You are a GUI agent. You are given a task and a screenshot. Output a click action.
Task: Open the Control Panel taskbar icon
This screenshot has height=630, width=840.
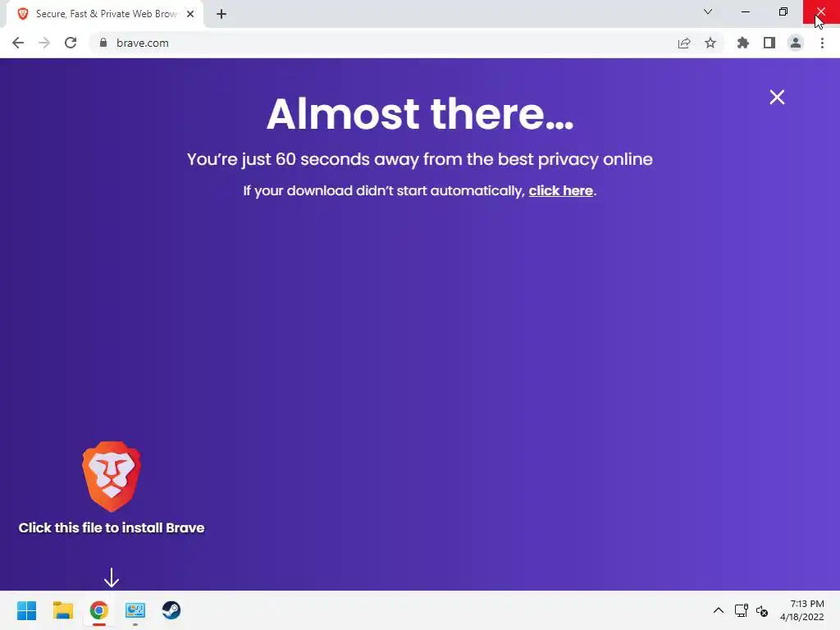pos(135,610)
